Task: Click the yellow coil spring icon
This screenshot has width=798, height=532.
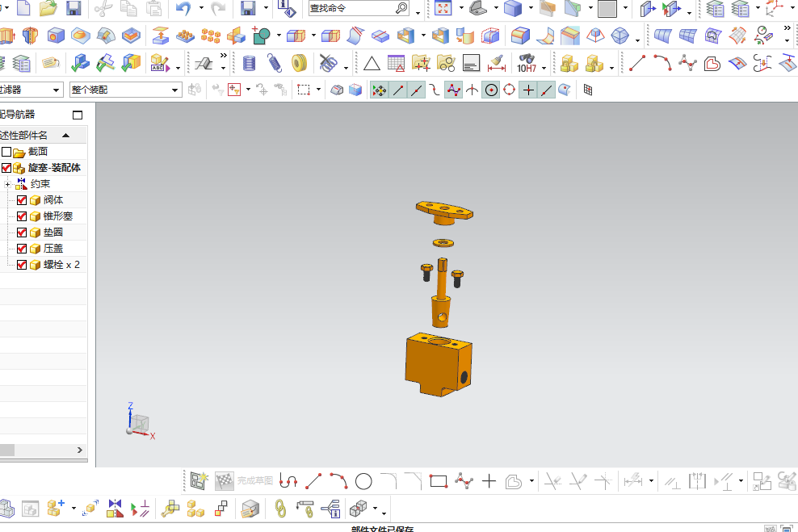Action: (299, 63)
